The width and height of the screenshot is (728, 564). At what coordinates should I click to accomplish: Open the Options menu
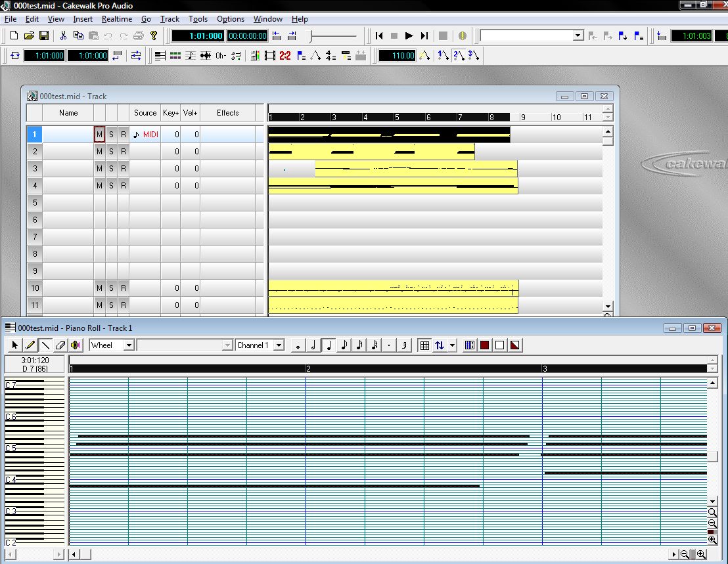point(230,19)
